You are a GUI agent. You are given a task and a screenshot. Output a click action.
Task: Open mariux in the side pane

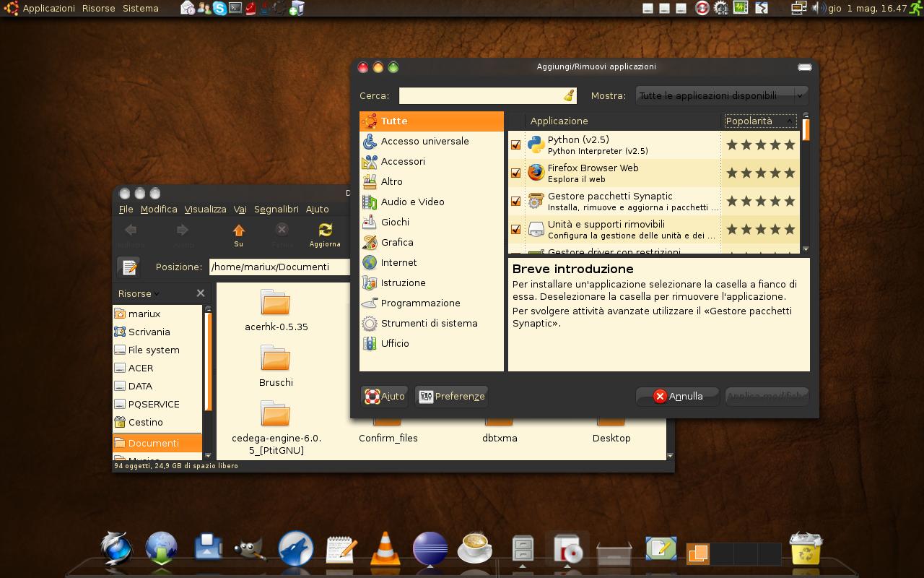(x=157, y=314)
